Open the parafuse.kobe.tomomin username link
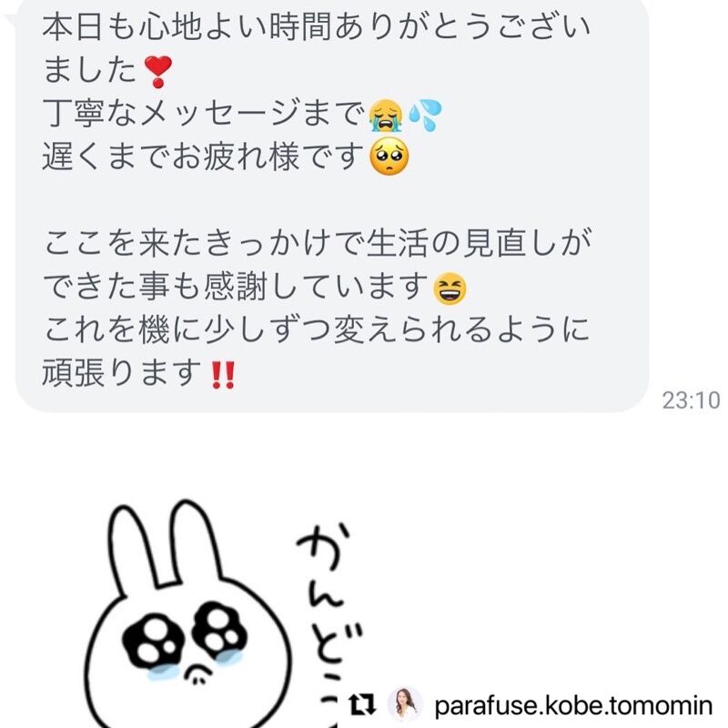This screenshot has height=728, width=728. point(573,705)
